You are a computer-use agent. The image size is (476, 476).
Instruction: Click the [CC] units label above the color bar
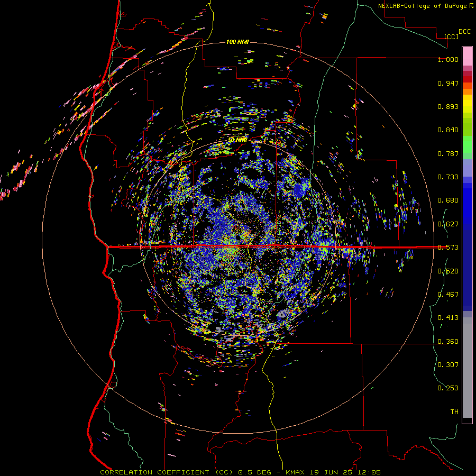coord(452,36)
